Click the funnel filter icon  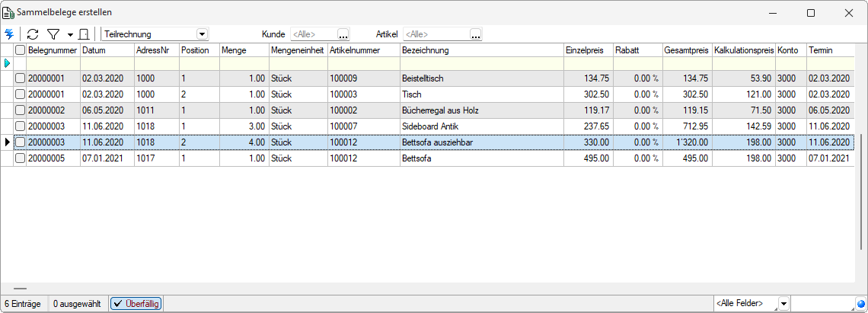pyautogui.click(x=53, y=34)
